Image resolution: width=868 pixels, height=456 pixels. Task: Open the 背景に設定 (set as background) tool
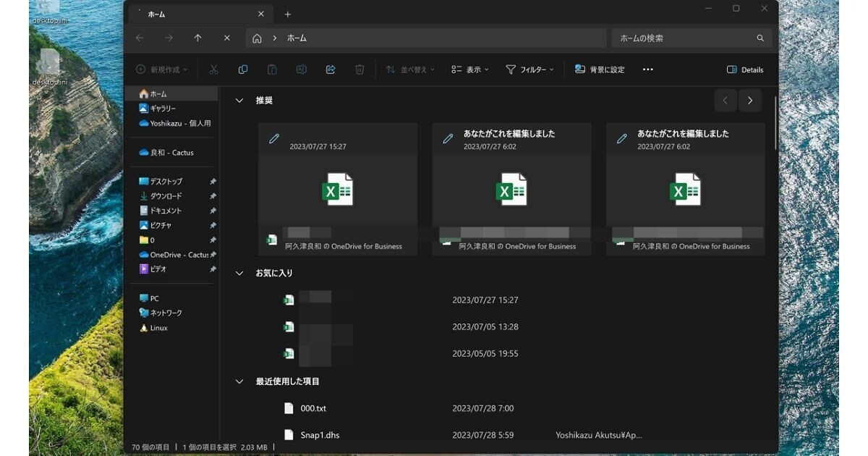[598, 69]
